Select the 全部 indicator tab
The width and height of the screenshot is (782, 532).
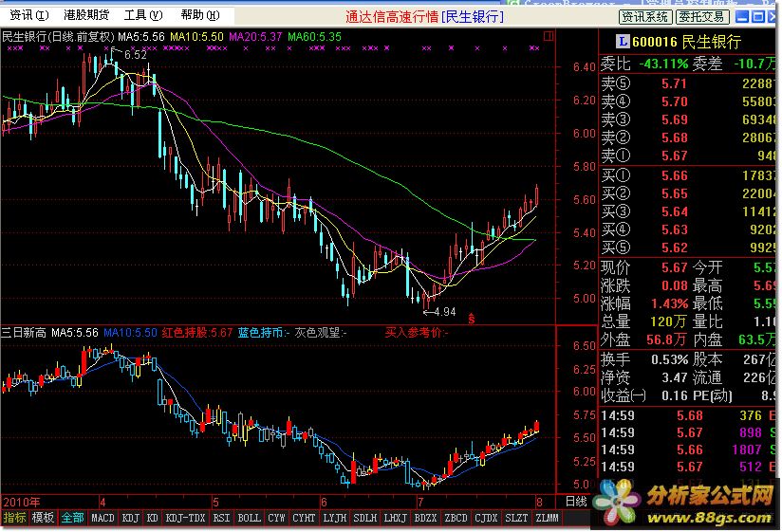coord(72,518)
